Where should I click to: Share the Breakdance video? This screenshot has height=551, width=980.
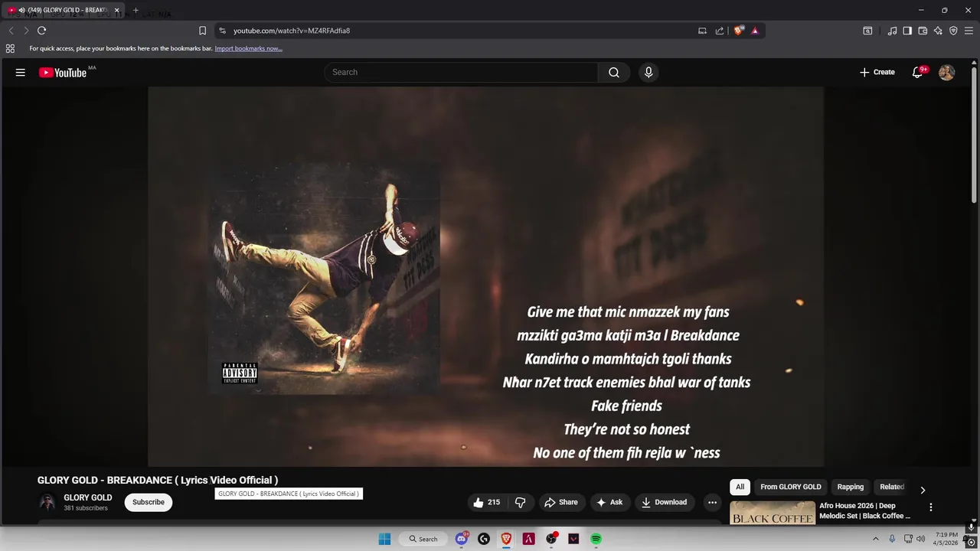[x=561, y=502]
